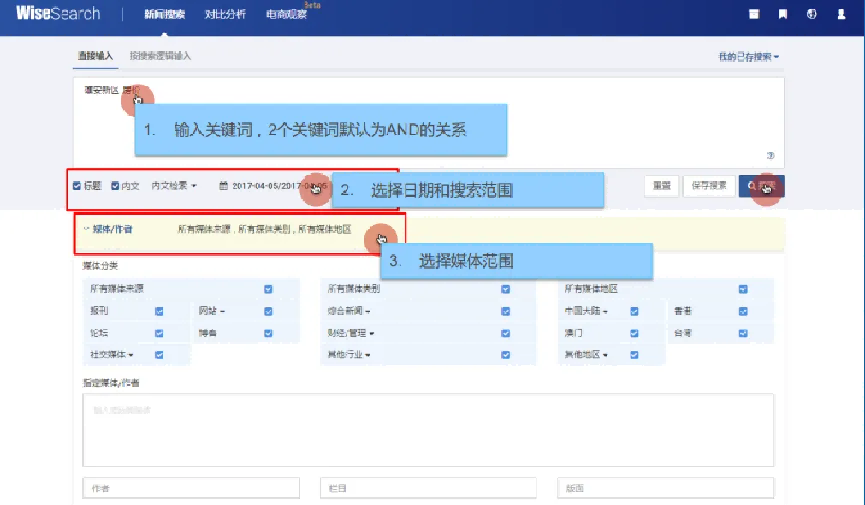Click the blue search button
865x505 pixels.
point(761,186)
